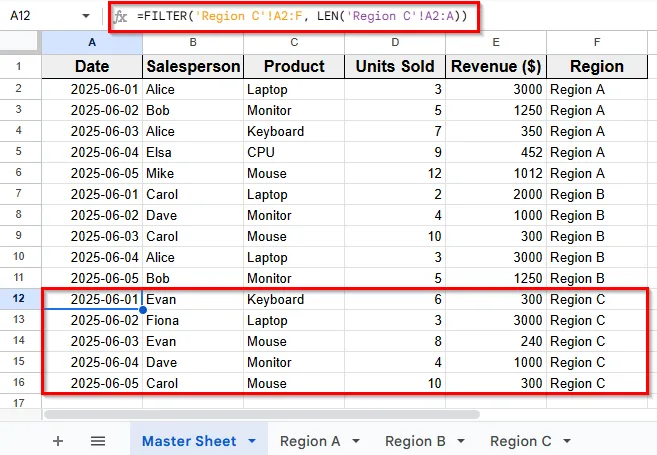Select row 1 header
This screenshot has width=657, height=455.
click(20, 66)
